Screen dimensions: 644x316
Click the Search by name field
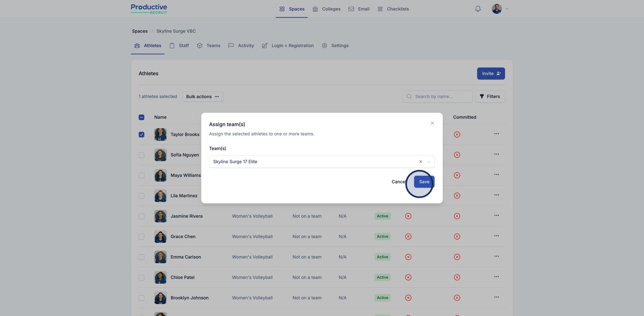tap(438, 97)
